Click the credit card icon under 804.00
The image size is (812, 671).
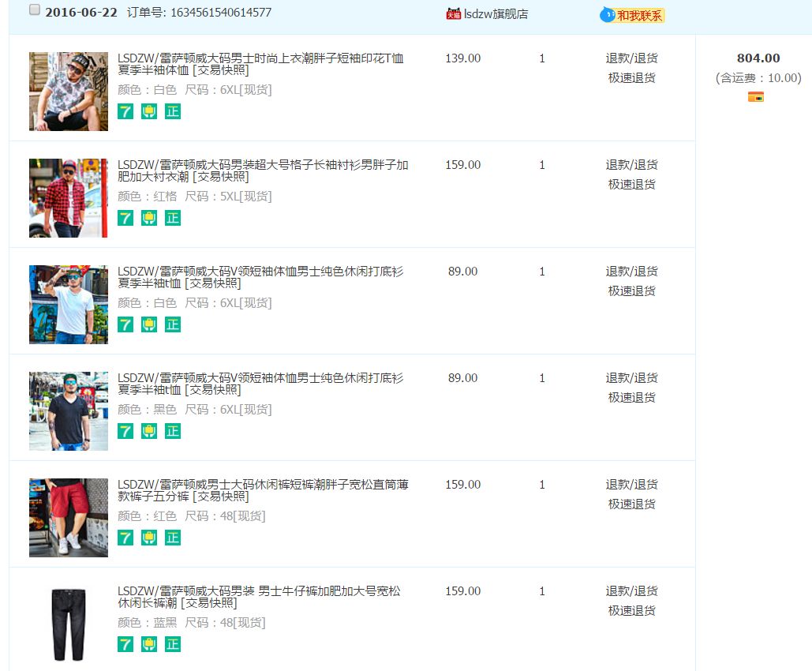755,97
